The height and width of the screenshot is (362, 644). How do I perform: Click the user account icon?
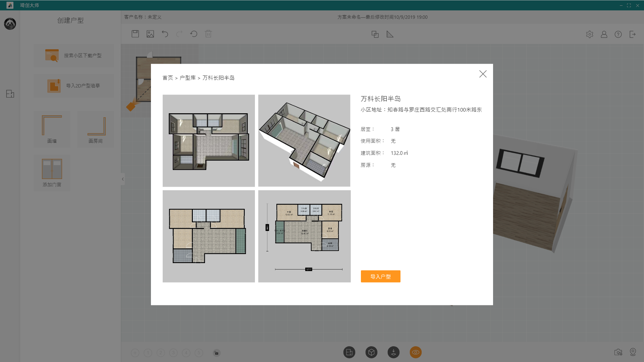click(604, 34)
